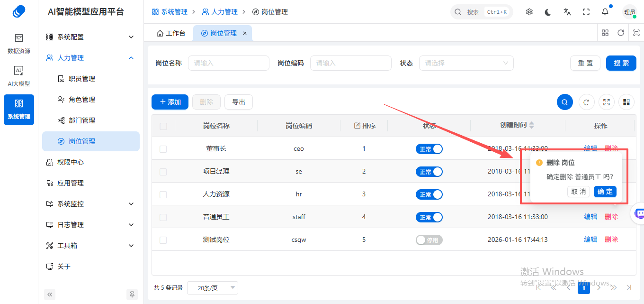Screen dimensions: 644x304
Task: Click the 导出 button
Action: coord(239,102)
